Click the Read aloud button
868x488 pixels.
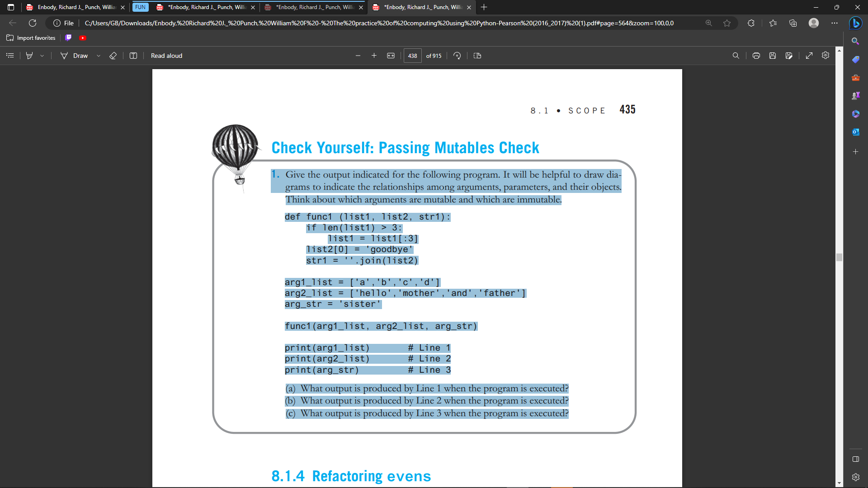166,56
